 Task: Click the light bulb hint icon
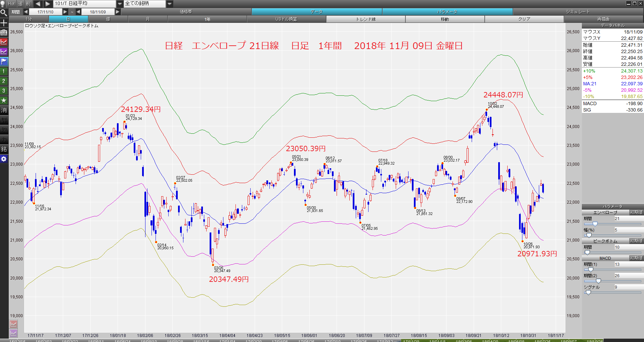[3, 4]
